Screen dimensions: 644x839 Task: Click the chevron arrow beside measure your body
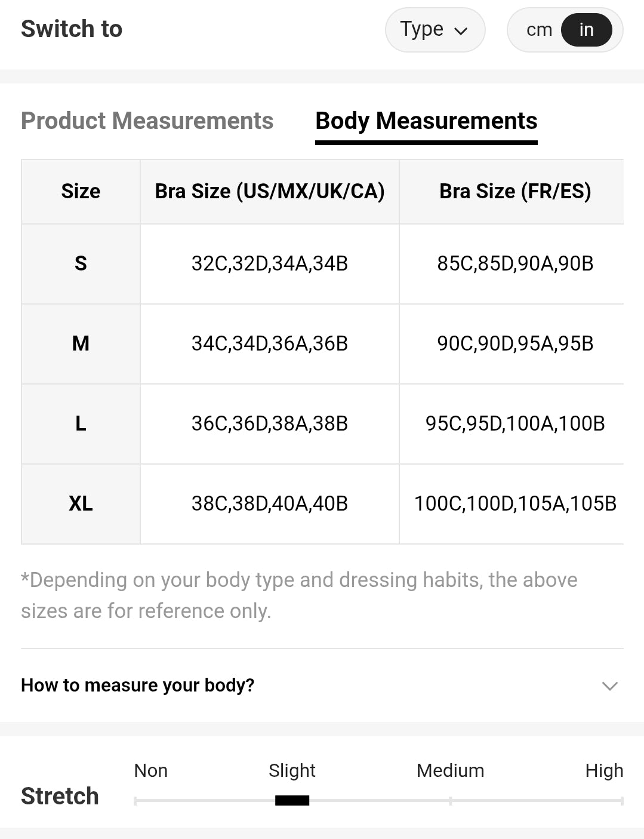pos(609,686)
